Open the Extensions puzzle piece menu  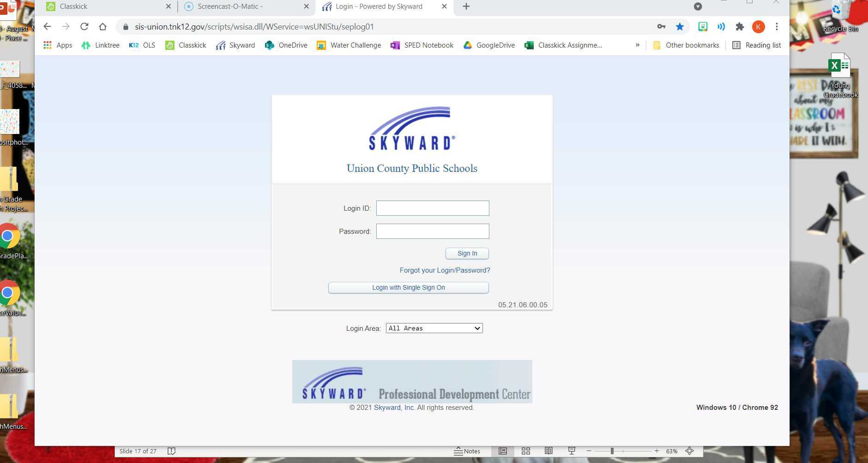click(740, 27)
